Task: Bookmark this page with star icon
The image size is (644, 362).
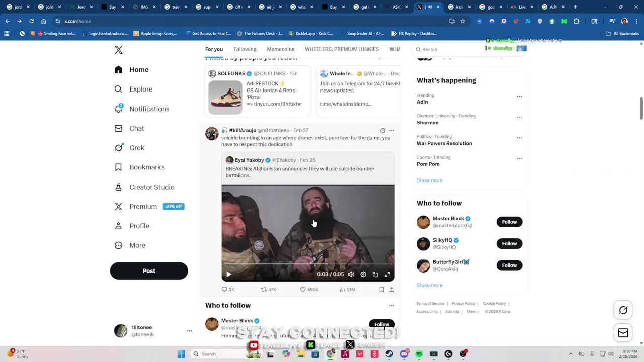Action: pyautogui.click(x=463, y=21)
